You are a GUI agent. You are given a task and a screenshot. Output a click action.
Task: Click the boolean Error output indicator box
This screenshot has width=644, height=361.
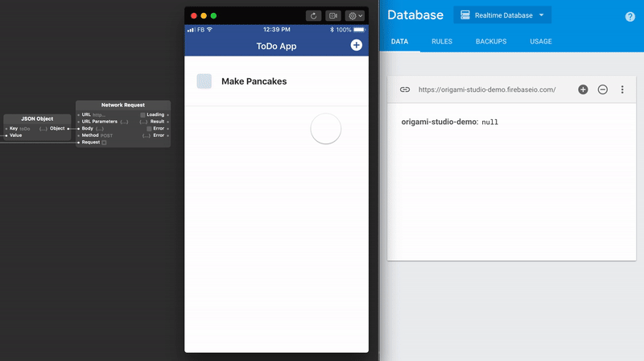(149, 129)
